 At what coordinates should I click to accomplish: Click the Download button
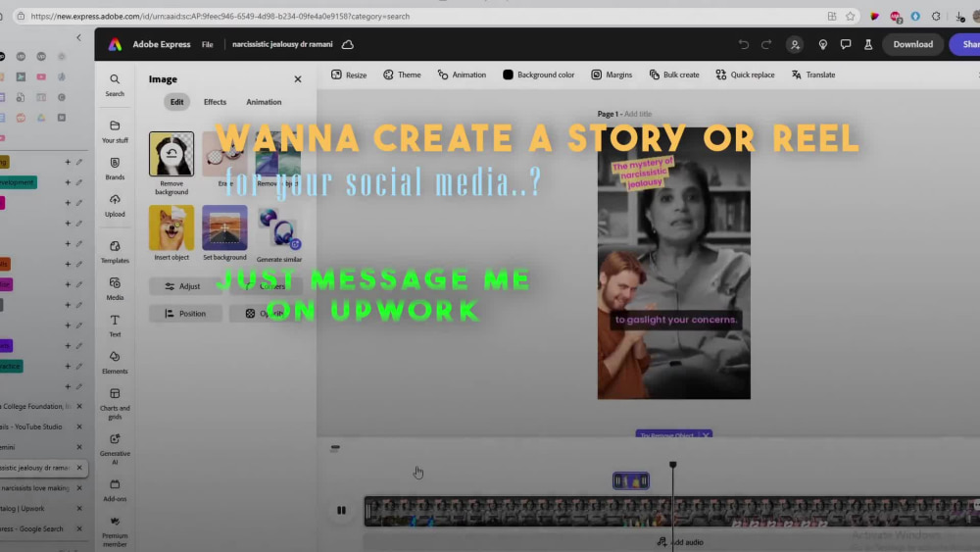pos(912,44)
